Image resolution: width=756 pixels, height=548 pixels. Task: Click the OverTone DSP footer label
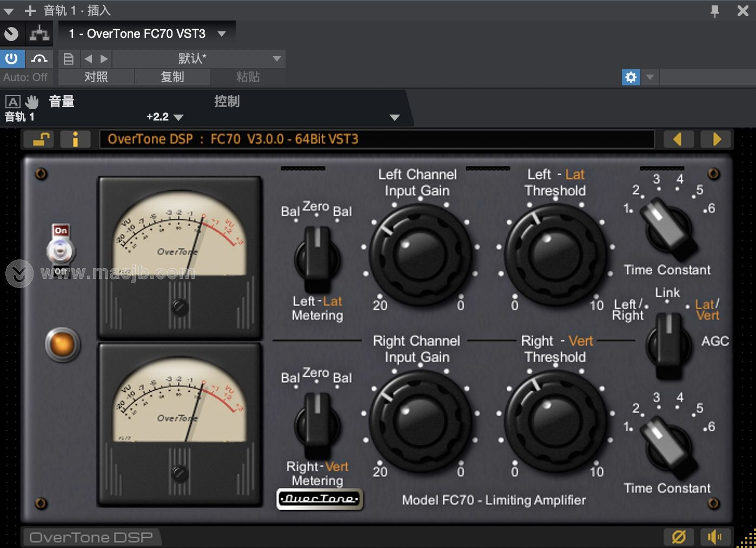(91, 538)
